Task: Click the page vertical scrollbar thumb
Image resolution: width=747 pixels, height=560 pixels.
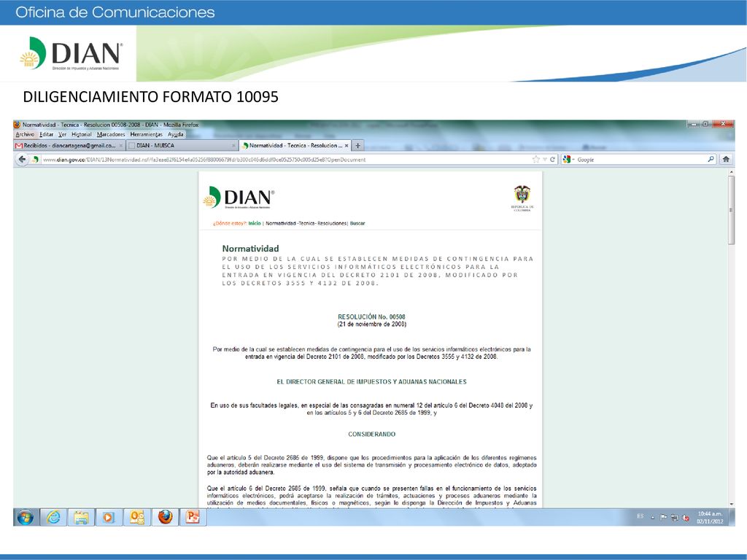Action: pyautogui.click(x=731, y=209)
